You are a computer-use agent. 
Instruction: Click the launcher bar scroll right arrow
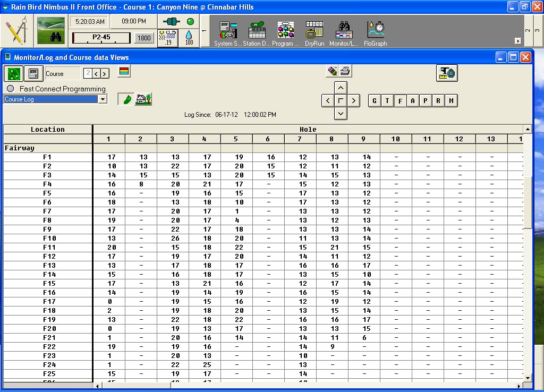(518, 41)
